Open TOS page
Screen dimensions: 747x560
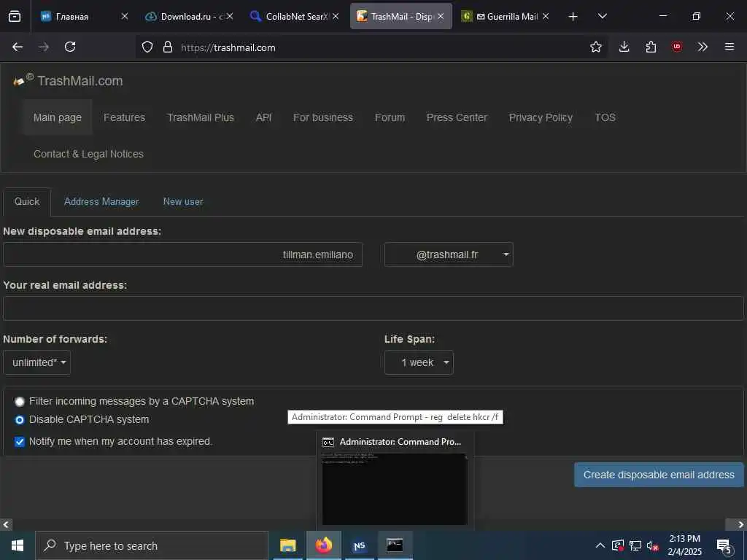pos(605,117)
